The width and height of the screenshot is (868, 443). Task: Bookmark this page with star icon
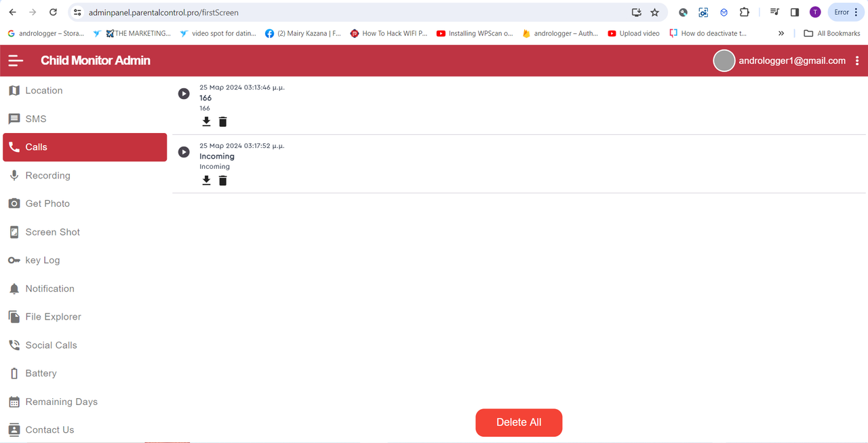(x=654, y=12)
